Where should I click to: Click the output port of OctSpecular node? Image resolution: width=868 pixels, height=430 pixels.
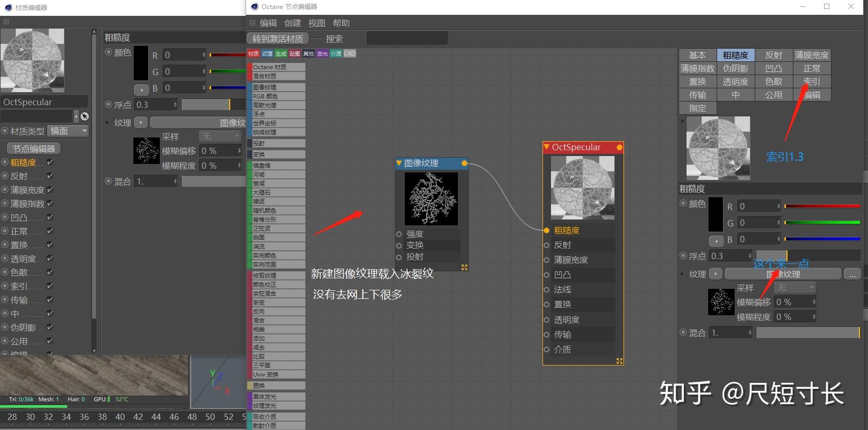point(619,148)
